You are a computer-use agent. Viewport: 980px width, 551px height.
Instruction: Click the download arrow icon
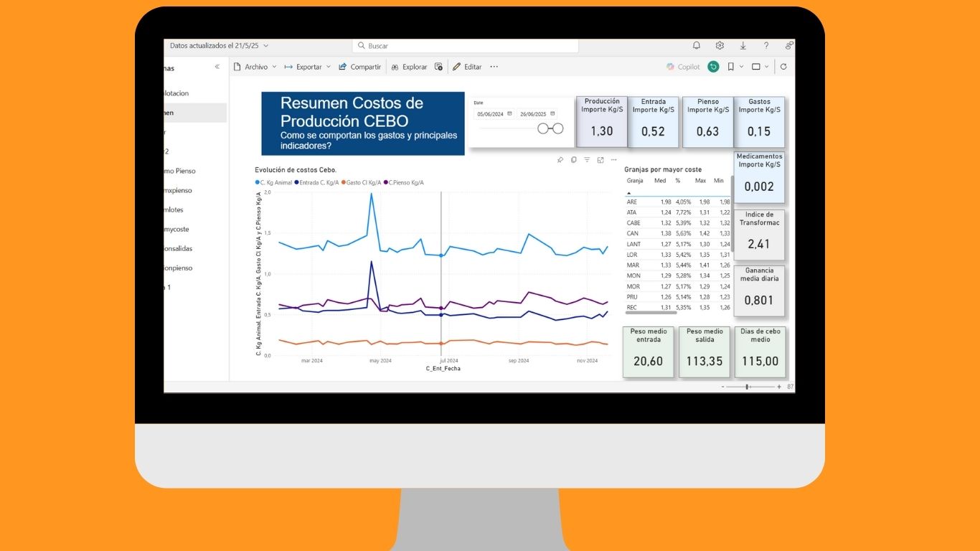click(743, 45)
